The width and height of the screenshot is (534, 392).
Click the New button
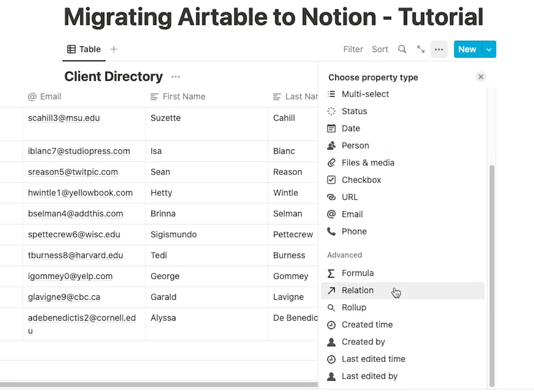click(467, 50)
